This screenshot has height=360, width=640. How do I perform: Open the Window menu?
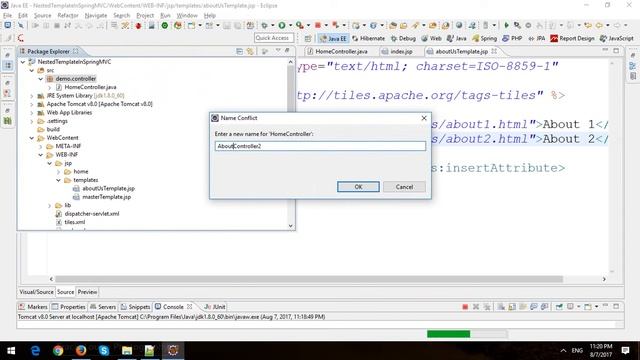tap(187, 16)
